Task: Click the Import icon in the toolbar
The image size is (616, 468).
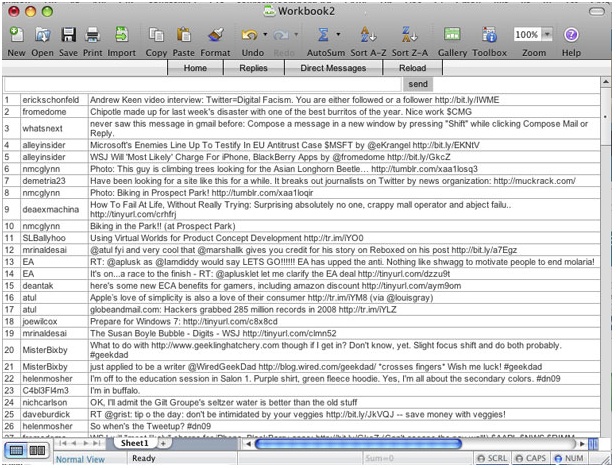Action: click(x=122, y=36)
